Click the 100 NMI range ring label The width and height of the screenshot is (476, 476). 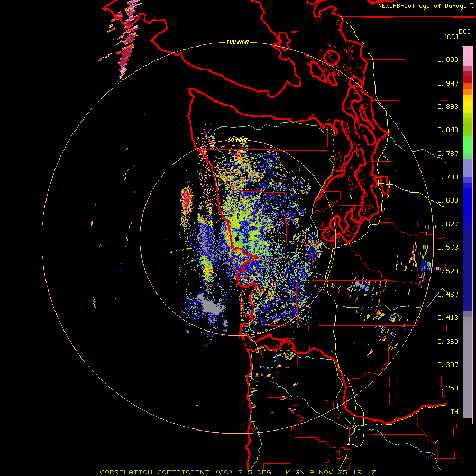(x=237, y=42)
